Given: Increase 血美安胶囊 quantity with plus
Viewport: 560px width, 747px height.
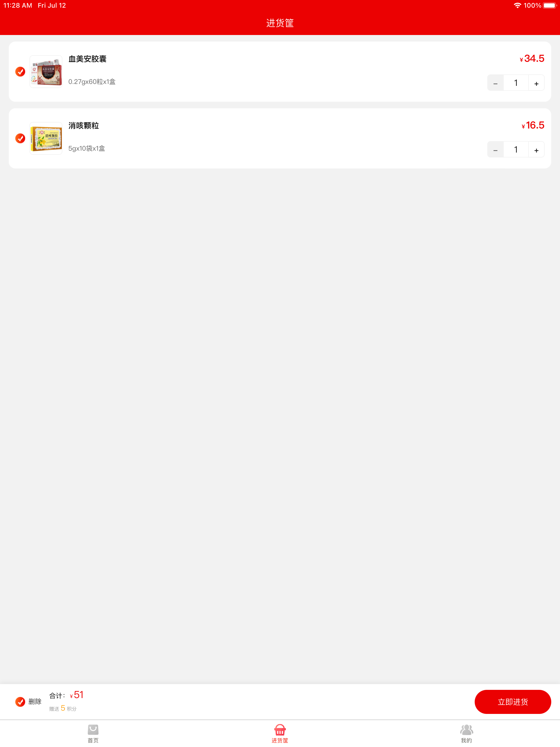Looking at the screenshot, I should (x=536, y=83).
